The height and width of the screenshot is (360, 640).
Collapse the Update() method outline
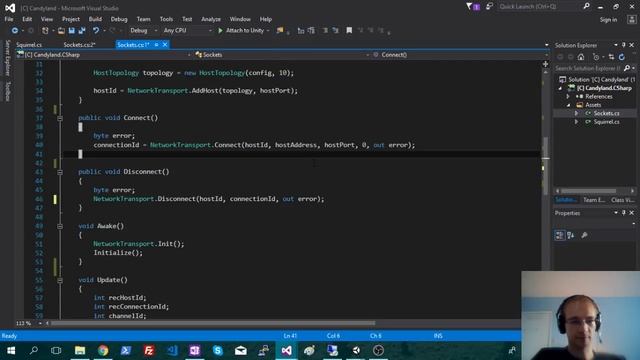point(60,280)
